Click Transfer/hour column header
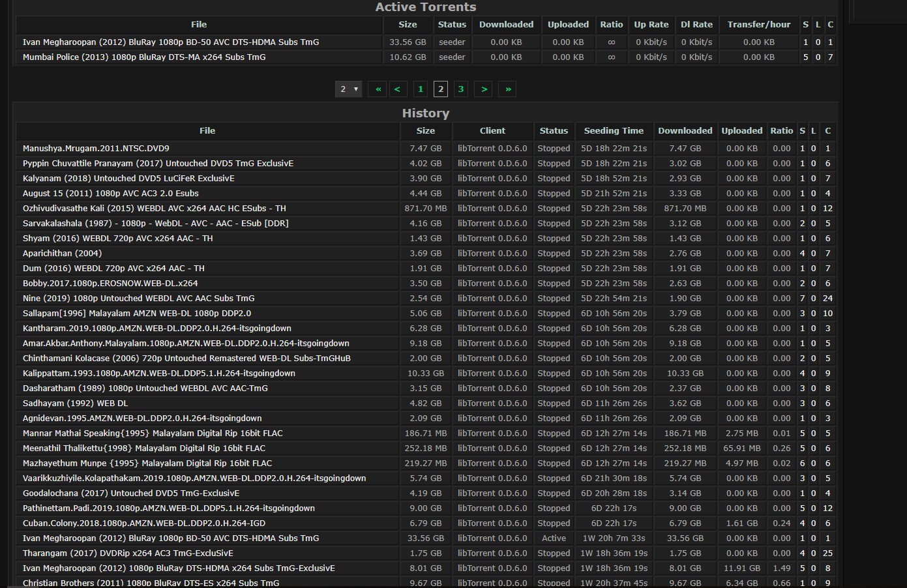 [x=759, y=25]
